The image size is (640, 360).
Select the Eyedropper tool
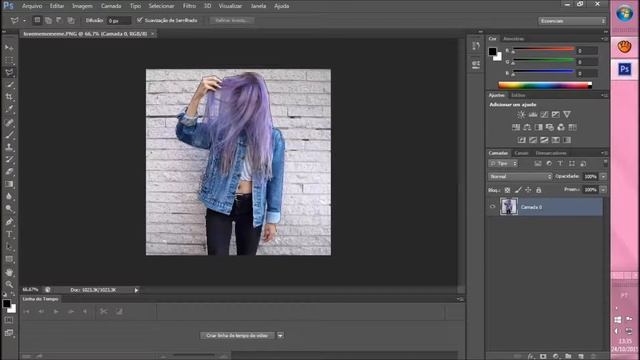9,109
